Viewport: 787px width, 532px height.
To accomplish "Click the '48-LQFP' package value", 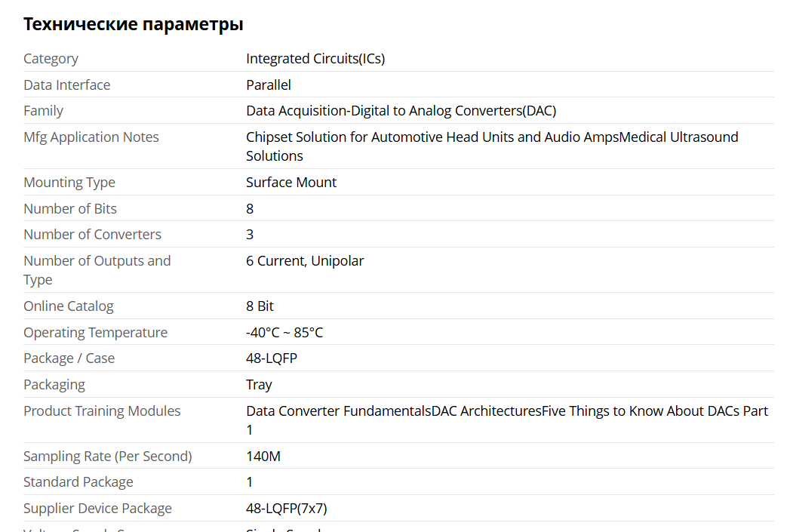I will (271, 358).
